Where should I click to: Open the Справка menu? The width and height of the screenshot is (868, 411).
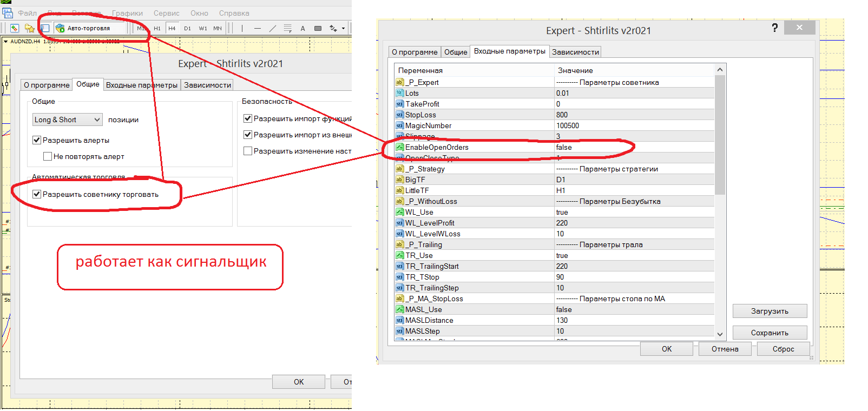tap(234, 13)
